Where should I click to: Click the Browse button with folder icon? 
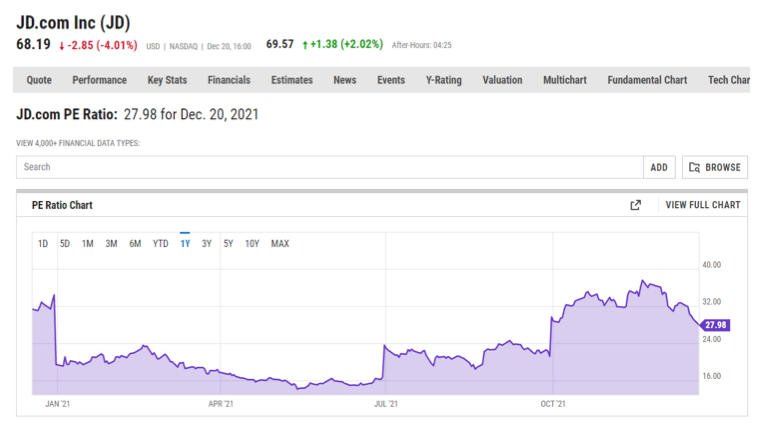tap(714, 167)
